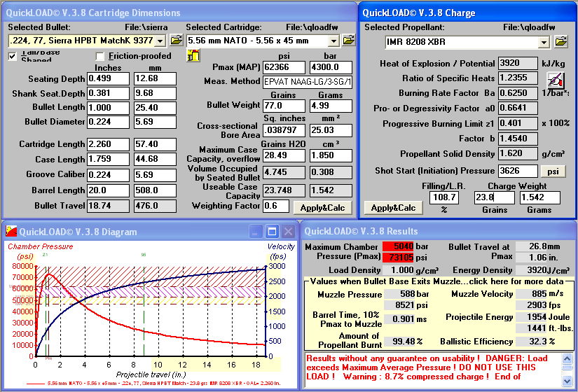This screenshot has width=578, height=392.
Task: Enable the Friction-proofed checkbox
Action: (x=100, y=56)
